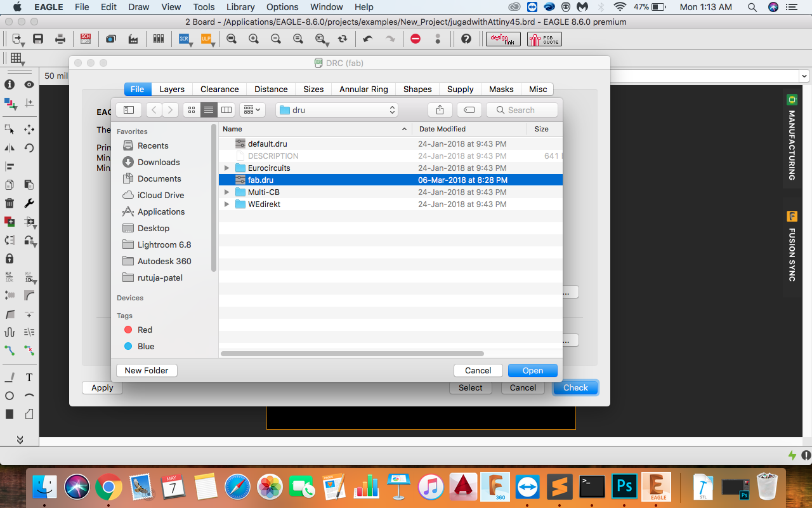The width and height of the screenshot is (812, 508).
Task: Select the Mirror tool icon
Action: pyautogui.click(x=10, y=148)
